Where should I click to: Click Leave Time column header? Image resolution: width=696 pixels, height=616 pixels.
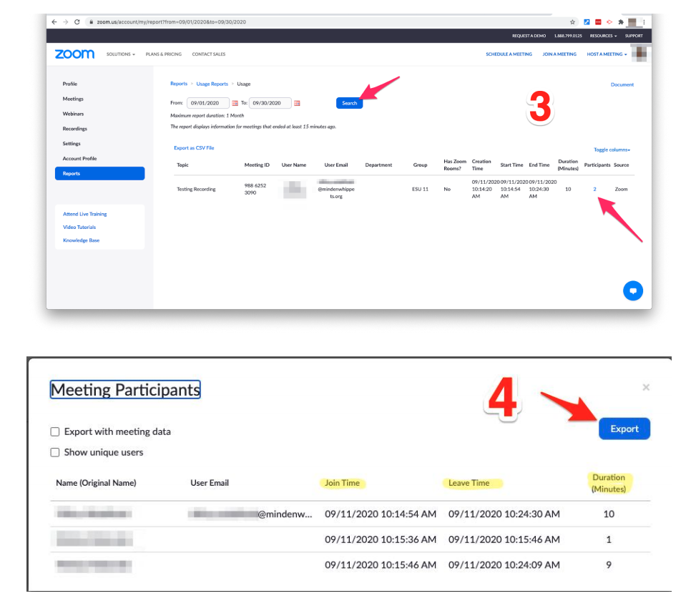[x=469, y=483]
